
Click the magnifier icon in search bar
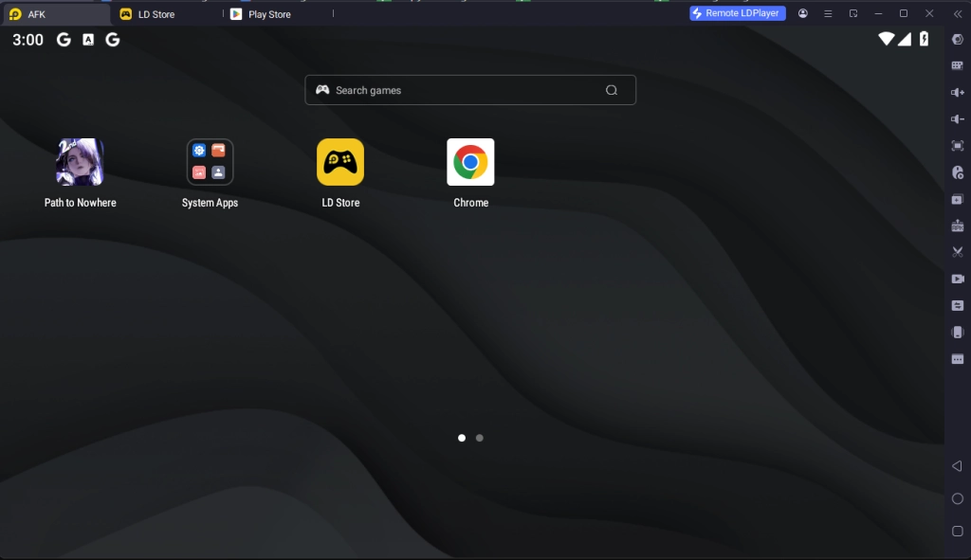pyautogui.click(x=612, y=90)
